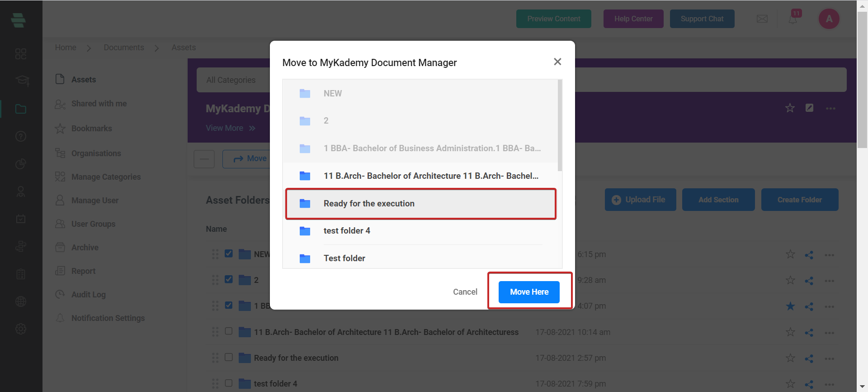The width and height of the screenshot is (868, 392).
Task: Open the mail envelope icon
Action: 762,19
